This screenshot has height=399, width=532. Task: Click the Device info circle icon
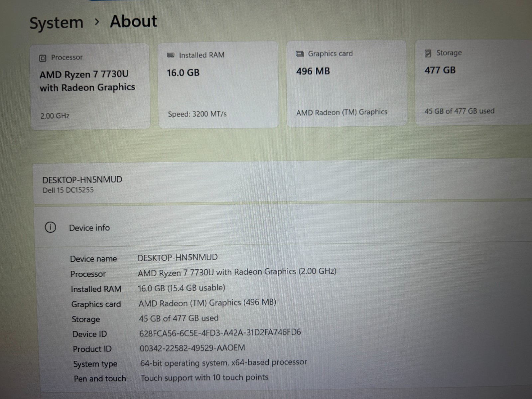click(x=50, y=228)
